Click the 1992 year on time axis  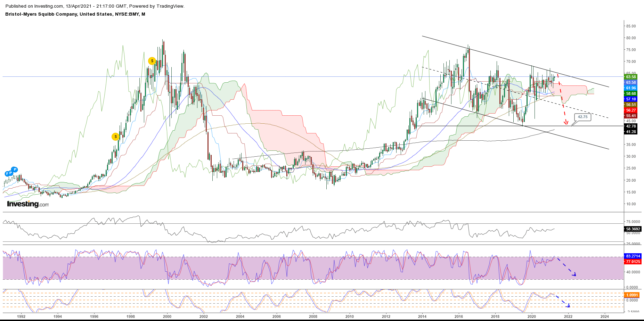[x=21, y=316]
